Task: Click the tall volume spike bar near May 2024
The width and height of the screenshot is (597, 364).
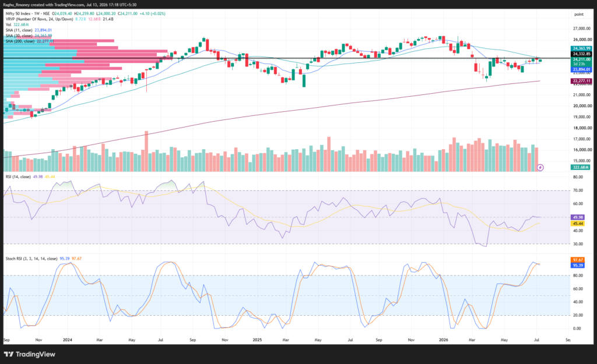Action: tap(146, 151)
